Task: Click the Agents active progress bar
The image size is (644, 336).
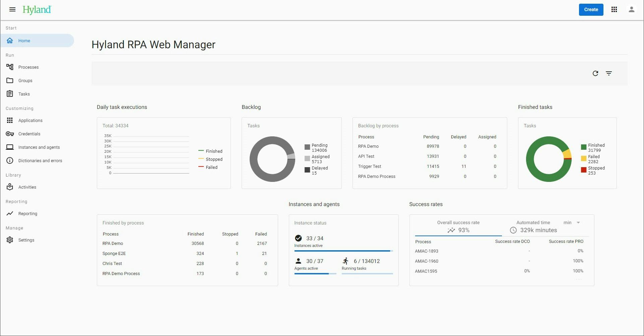Action: pyautogui.click(x=315, y=274)
